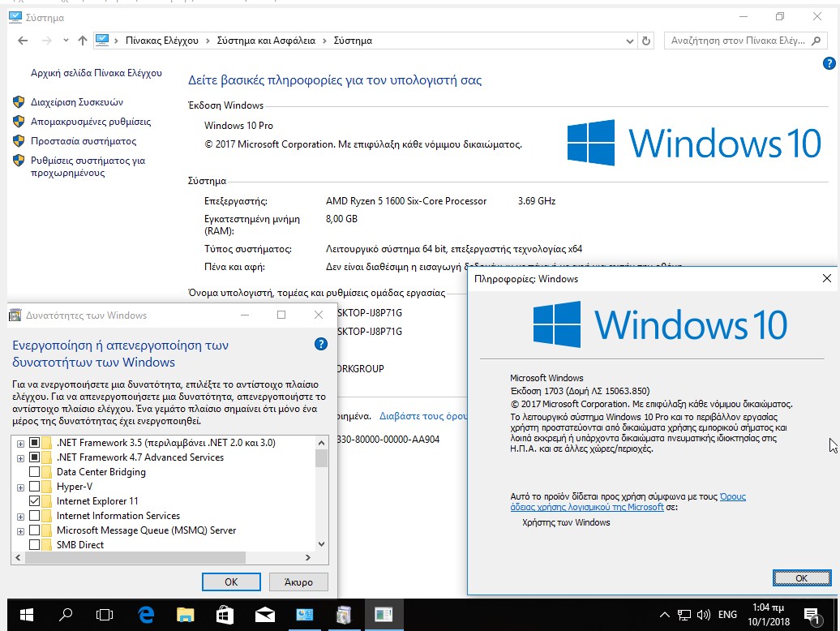This screenshot has height=631, width=840.
Task: Confirm Windows Features with OK button
Action: (x=231, y=582)
